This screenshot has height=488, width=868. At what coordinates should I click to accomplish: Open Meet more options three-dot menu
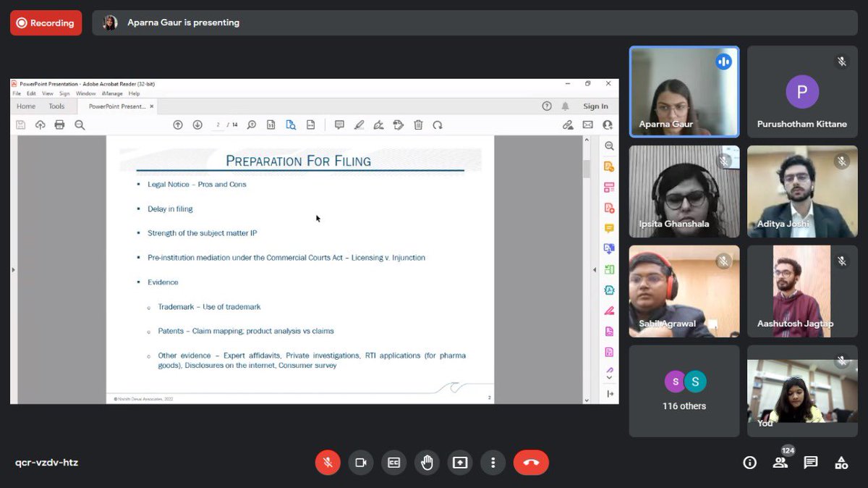point(493,463)
